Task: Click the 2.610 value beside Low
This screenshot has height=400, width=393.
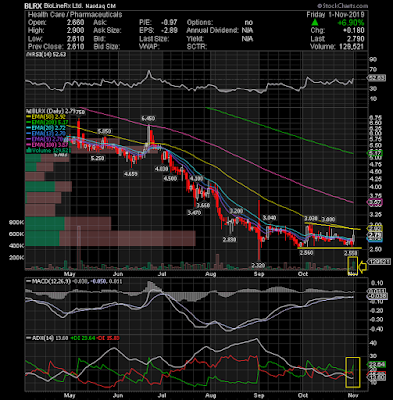Action: point(75,39)
